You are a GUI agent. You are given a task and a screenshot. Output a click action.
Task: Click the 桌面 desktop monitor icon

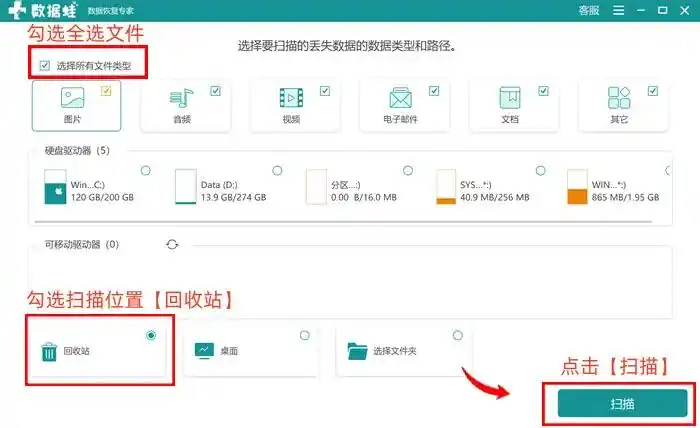coord(204,351)
